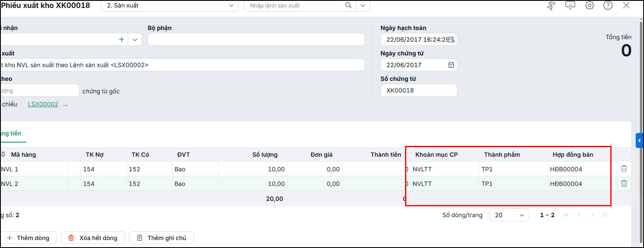Expand the recipient field dropdown arrow
Screen dimensions: 644x248
[135, 40]
